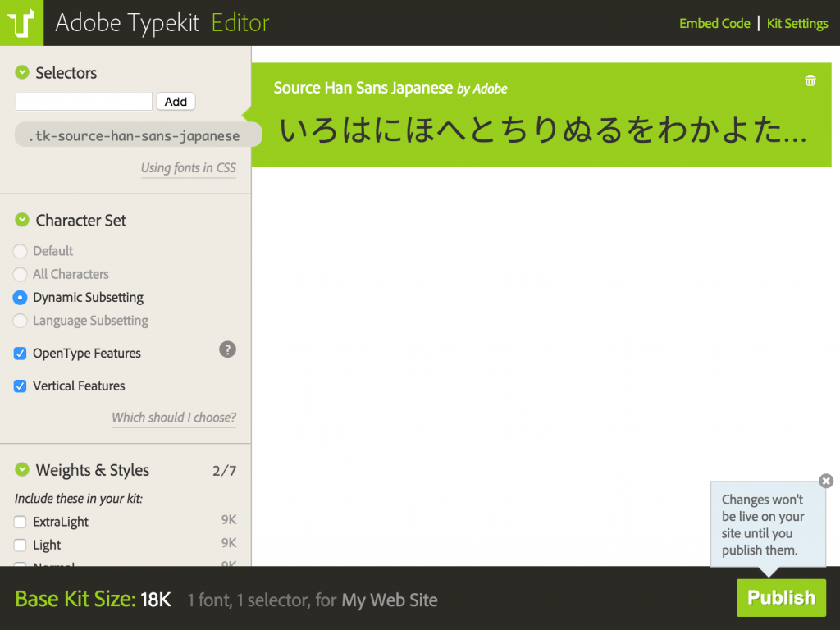Collapse the Character Set section
The height and width of the screenshot is (630, 840).
click(x=21, y=220)
